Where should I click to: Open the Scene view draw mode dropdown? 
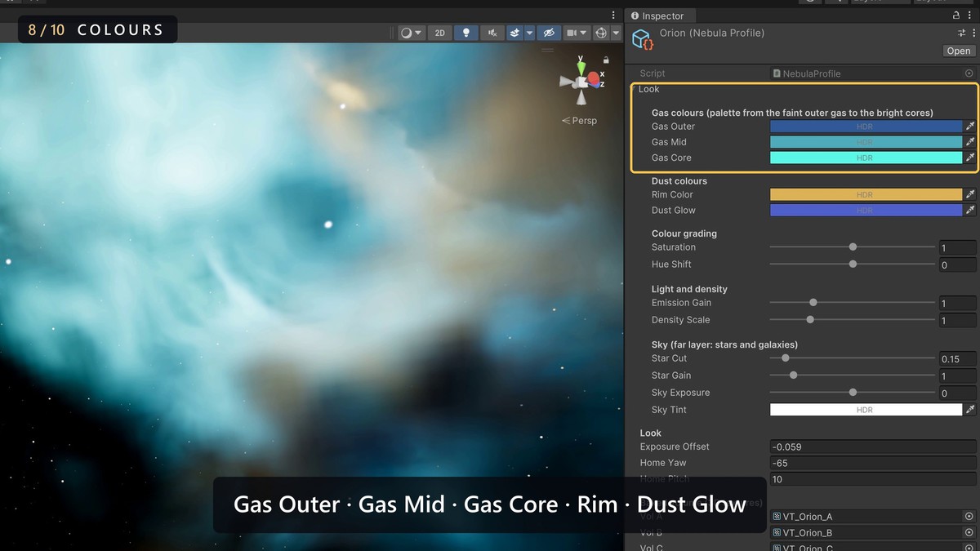[x=411, y=33]
